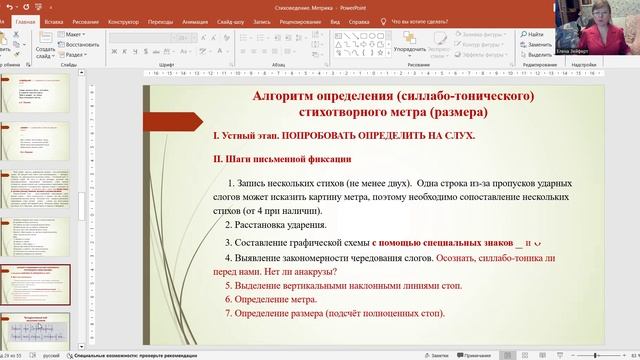
Task: Click the zoom in plus button
Action: click(x=624, y=356)
